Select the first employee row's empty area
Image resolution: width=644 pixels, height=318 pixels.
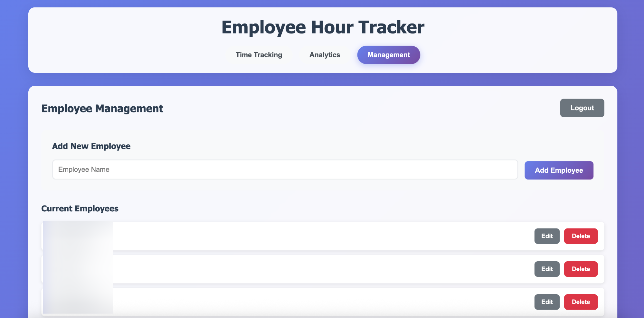(322, 236)
